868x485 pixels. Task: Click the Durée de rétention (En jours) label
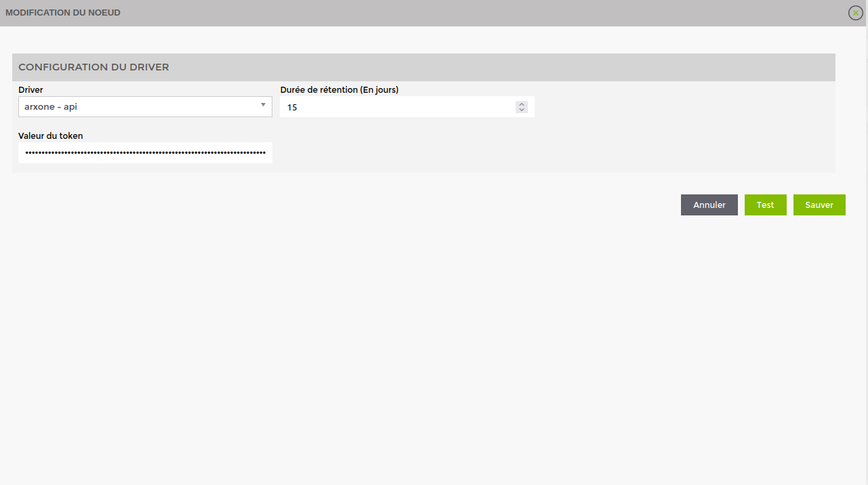click(339, 89)
